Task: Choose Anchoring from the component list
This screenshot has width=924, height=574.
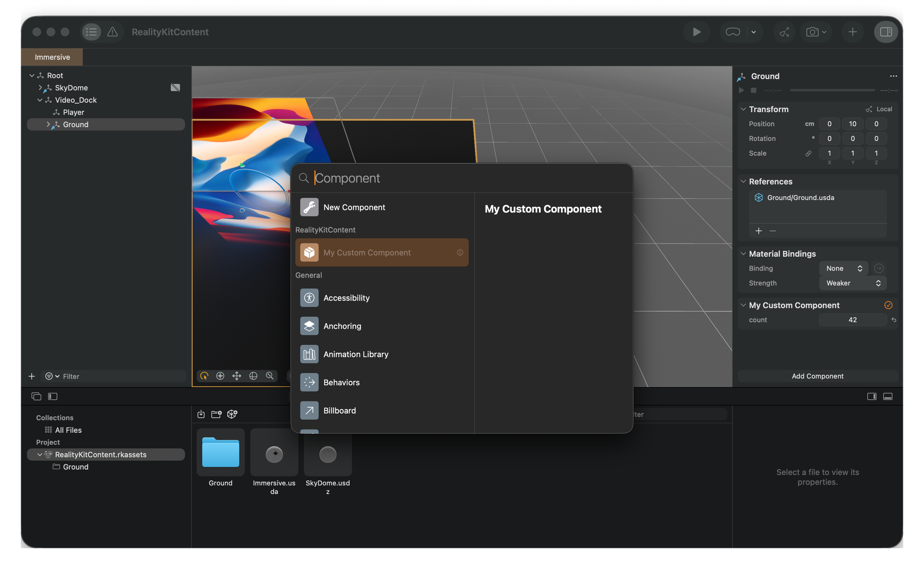Action: [x=342, y=326]
